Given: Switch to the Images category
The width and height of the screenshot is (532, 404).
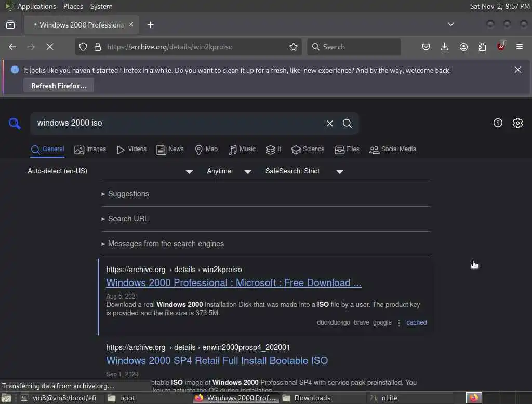Looking at the screenshot, I should 90,149.
